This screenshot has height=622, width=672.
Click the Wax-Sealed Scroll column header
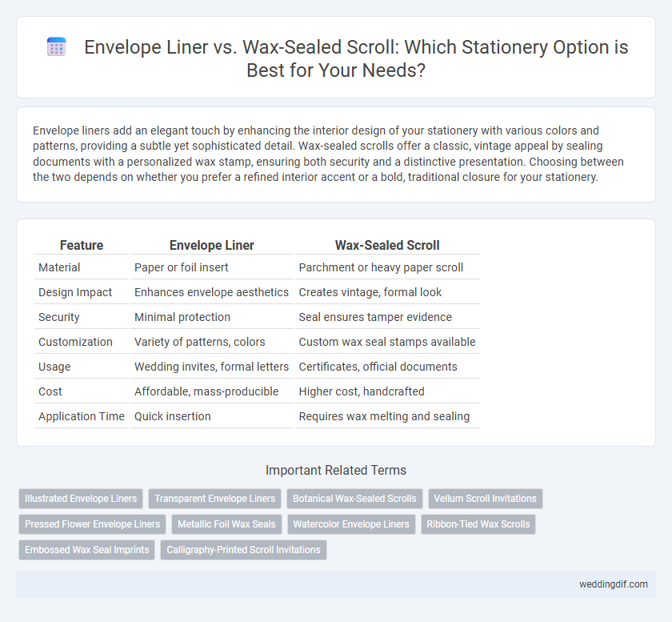tap(387, 246)
